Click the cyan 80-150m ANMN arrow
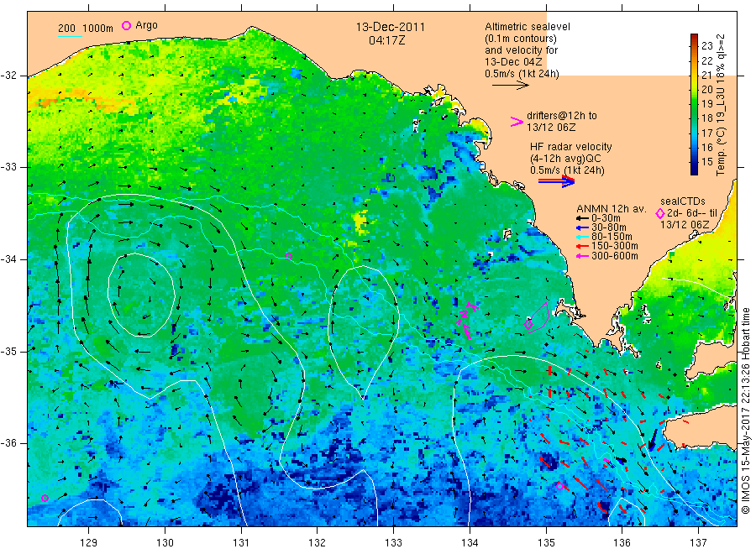Screen dimensions: 756x554 [582, 237]
